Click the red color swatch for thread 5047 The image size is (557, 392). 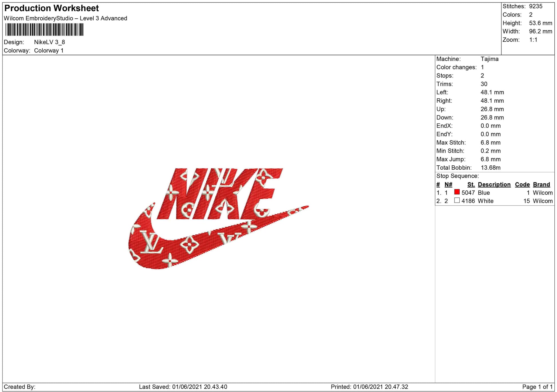click(x=457, y=192)
